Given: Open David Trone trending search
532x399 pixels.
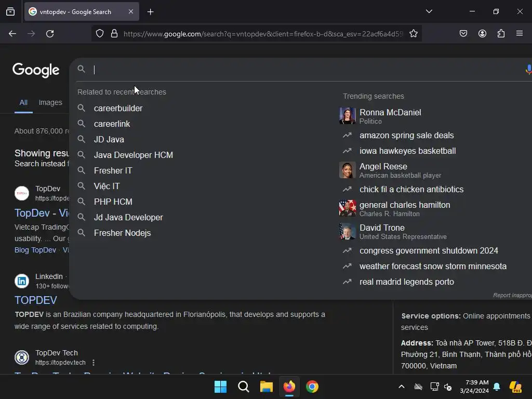Looking at the screenshot, I should click(403, 231).
